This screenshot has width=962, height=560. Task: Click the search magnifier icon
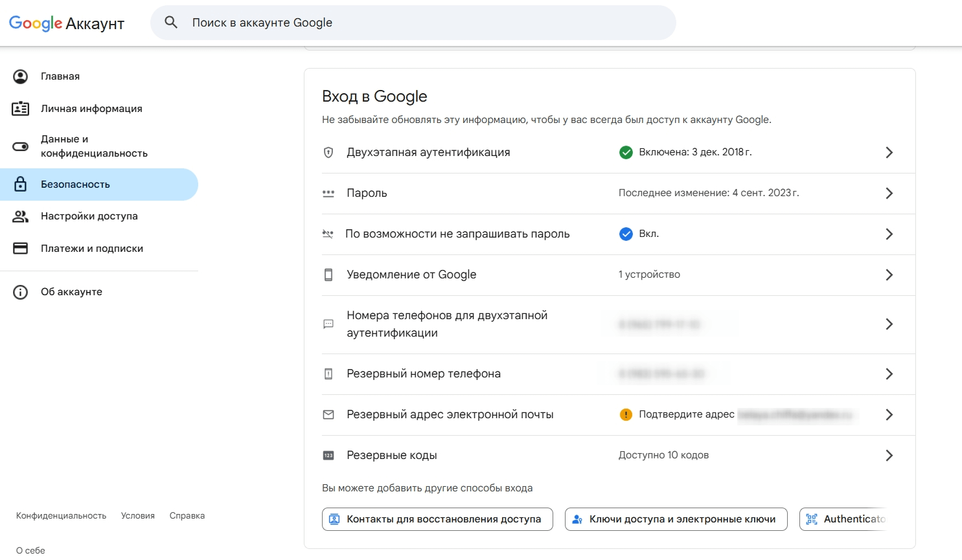pos(171,23)
